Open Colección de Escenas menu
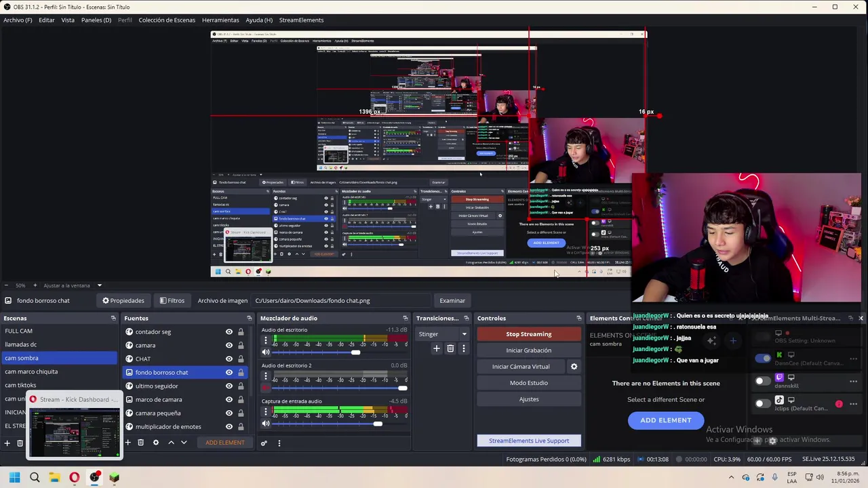 point(167,20)
